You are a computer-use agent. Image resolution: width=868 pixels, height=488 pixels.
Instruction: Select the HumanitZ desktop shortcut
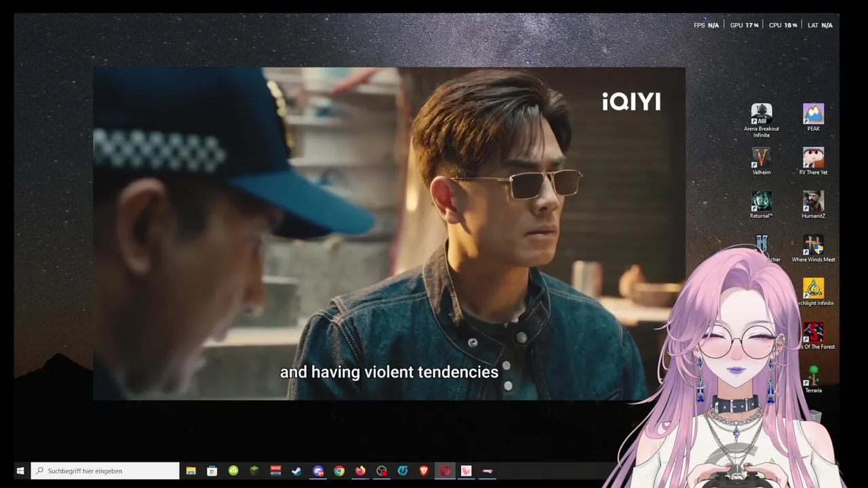pyautogui.click(x=813, y=205)
